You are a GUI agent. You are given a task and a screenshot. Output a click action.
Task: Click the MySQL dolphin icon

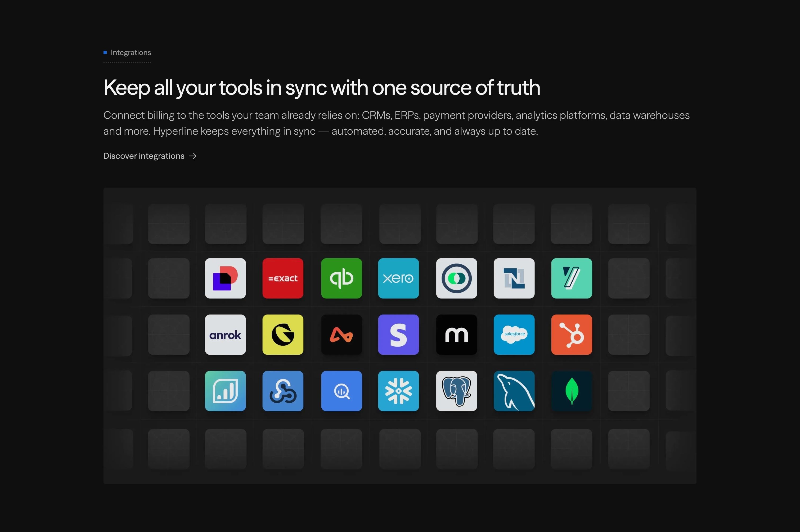(514, 391)
